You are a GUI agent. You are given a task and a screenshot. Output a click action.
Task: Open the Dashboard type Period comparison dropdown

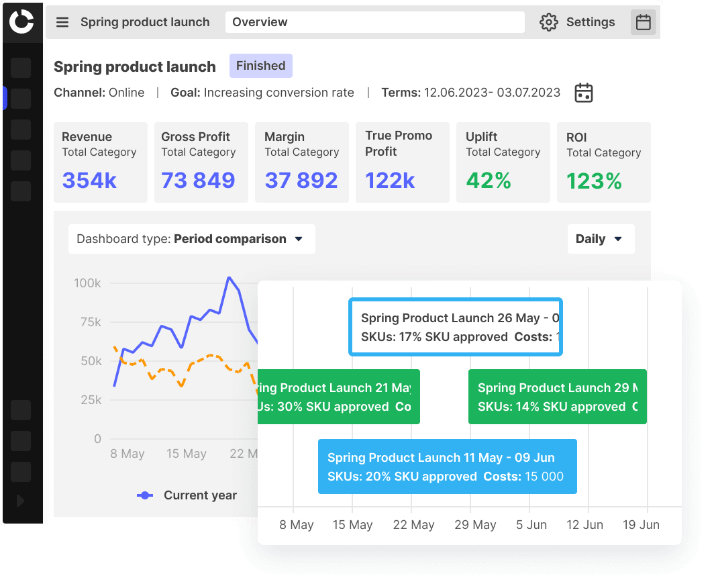click(x=191, y=239)
